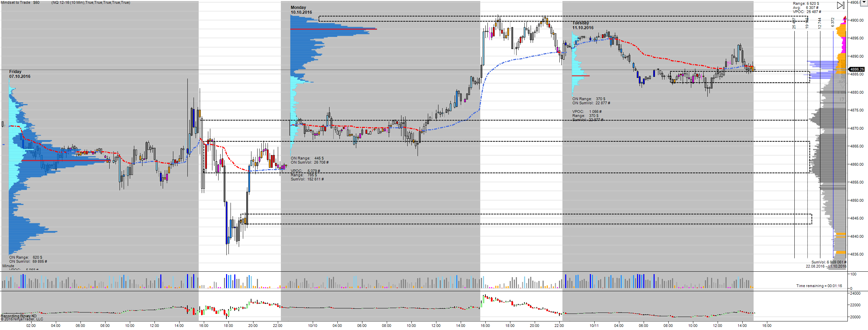The image size is (868, 330).
Task: Click the 24000 label on the lower indicator axis
Action: (855, 293)
